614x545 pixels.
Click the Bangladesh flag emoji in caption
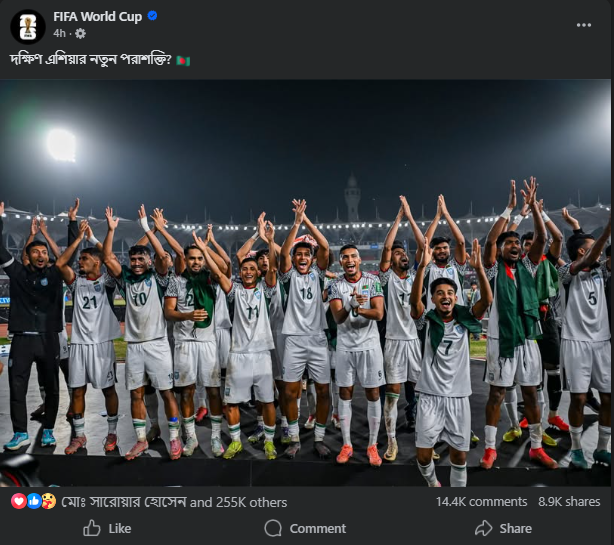tap(182, 60)
